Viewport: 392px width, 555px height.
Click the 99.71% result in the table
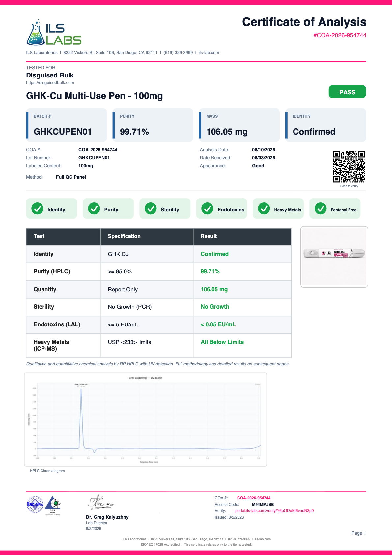click(x=210, y=271)
